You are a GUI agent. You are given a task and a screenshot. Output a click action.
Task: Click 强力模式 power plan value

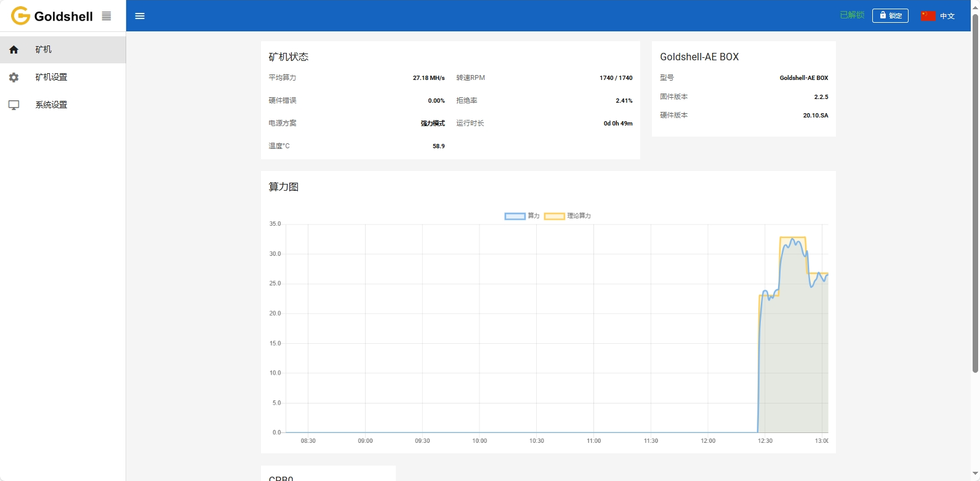[433, 124]
